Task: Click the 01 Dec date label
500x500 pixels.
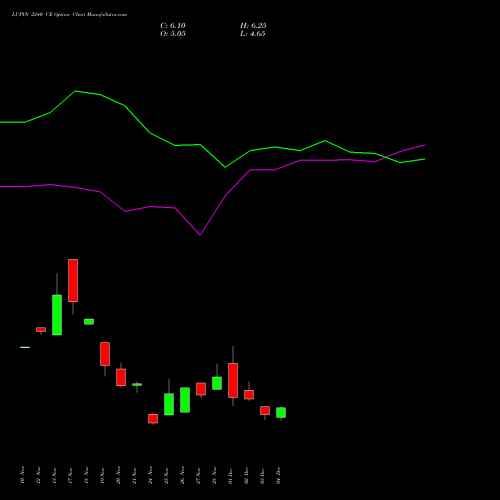Action: point(230,475)
